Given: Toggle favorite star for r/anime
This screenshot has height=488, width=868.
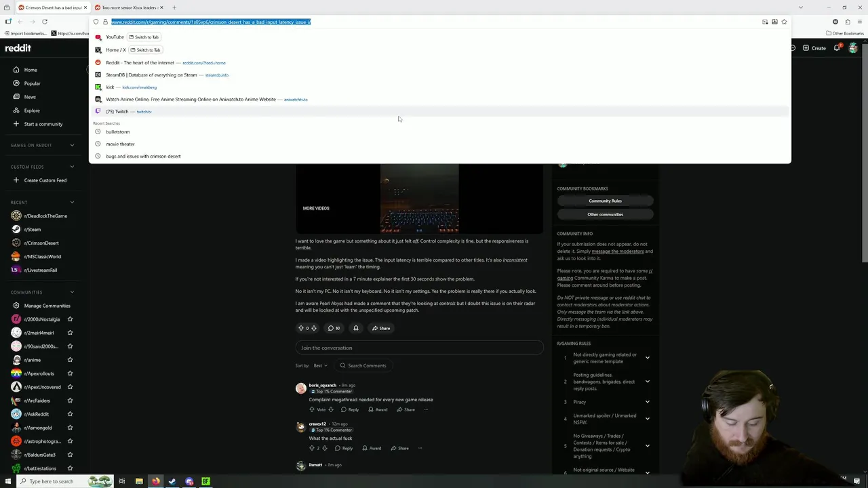Looking at the screenshot, I should point(70,360).
